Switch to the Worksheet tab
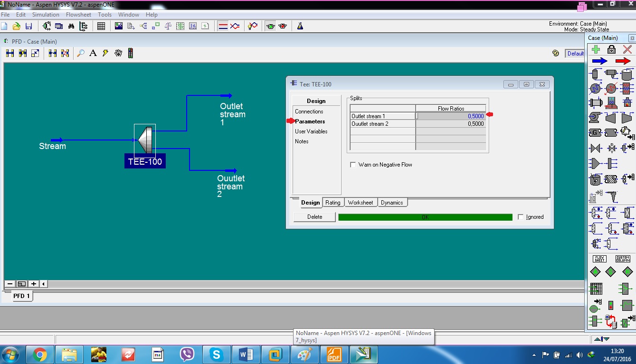636x364 pixels. (x=361, y=202)
